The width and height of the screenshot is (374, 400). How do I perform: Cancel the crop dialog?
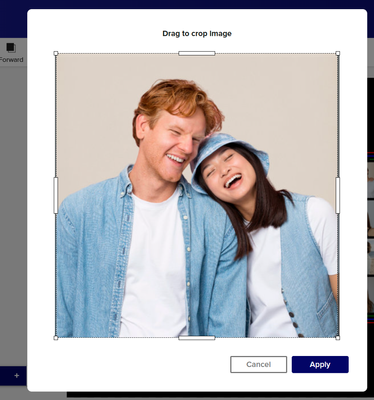(258, 364)
